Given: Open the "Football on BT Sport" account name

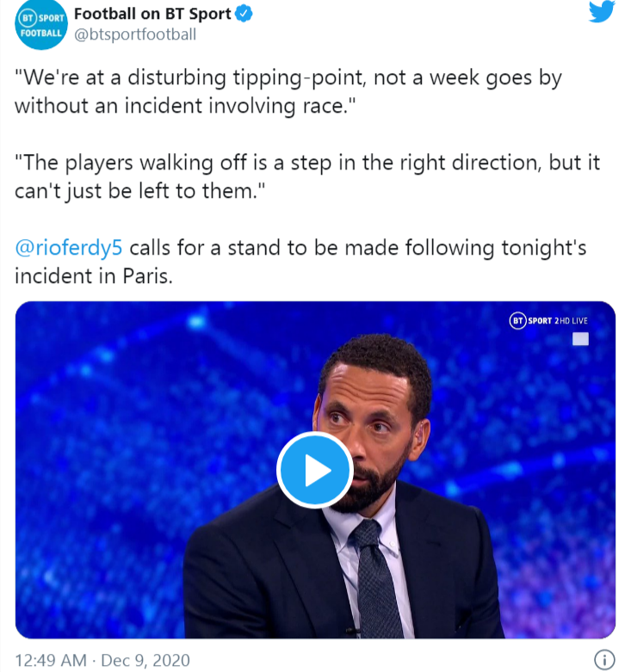Looking at the screenshot, I should (x=152, y=14).
